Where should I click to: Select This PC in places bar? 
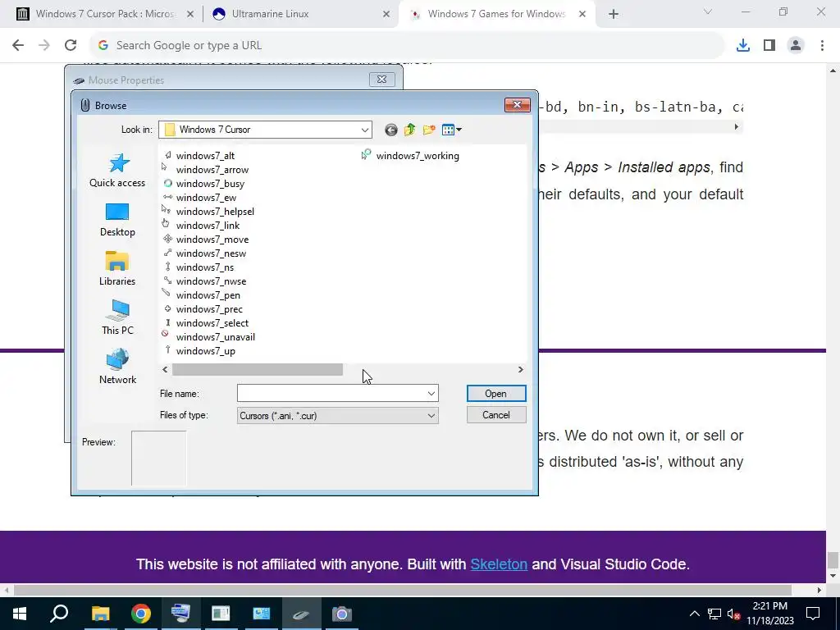click(x=117, y=317)
